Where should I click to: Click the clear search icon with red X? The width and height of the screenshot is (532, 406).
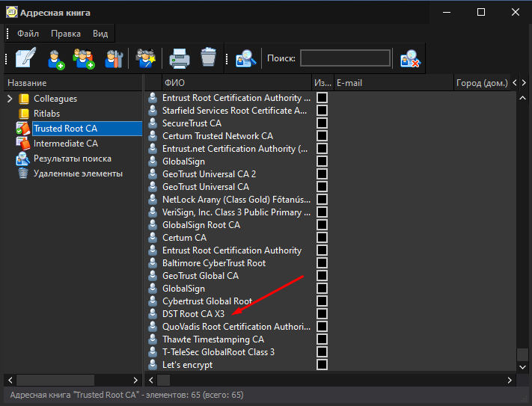coord(410,58)
